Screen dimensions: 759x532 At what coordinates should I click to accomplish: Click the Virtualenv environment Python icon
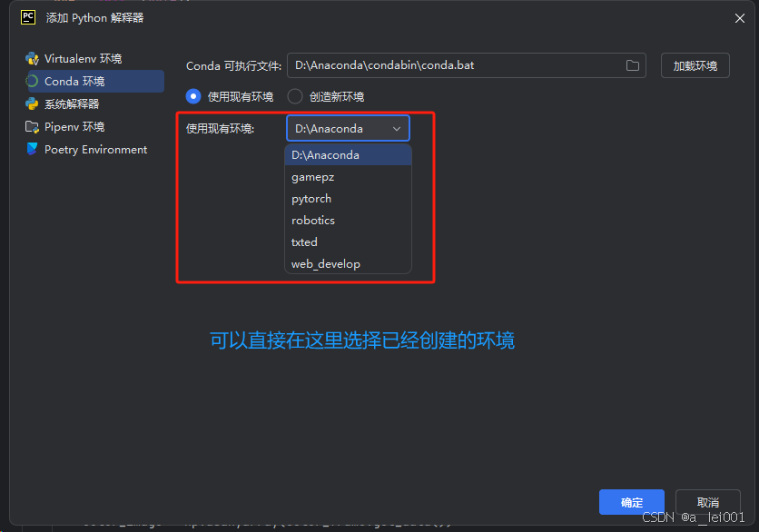coord(32,59)
